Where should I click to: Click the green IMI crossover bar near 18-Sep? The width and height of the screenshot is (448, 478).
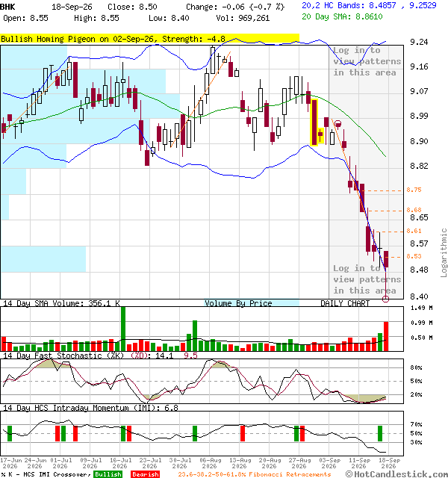[x=380, y=433]
